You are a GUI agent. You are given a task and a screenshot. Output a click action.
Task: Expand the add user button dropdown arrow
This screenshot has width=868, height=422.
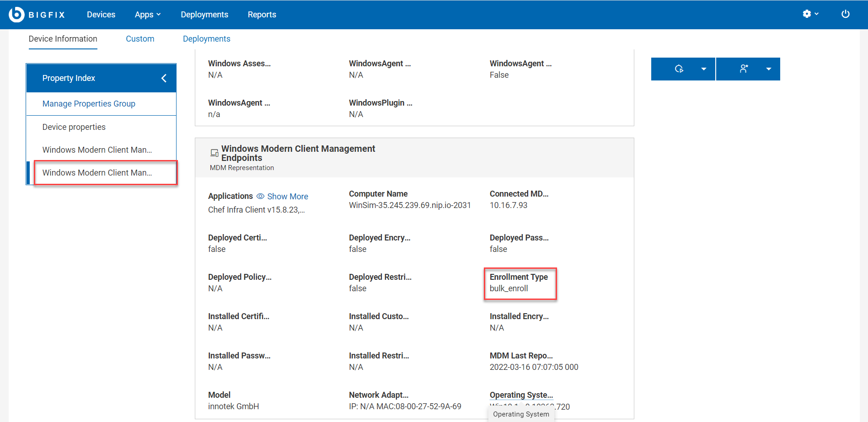(x=769, y=69)
